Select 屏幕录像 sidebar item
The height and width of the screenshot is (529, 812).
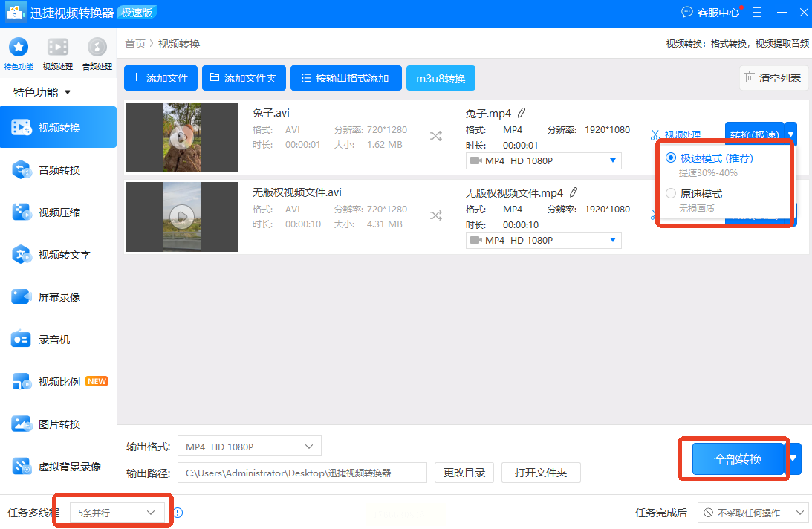[x=59, y=297]
